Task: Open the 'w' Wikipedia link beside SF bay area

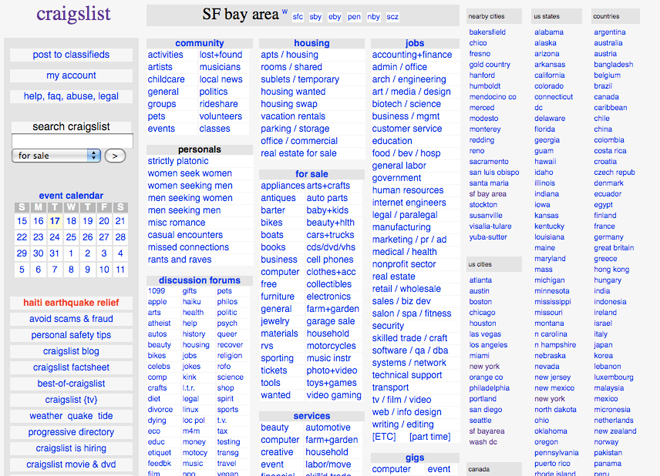Action: click(284, 13)
